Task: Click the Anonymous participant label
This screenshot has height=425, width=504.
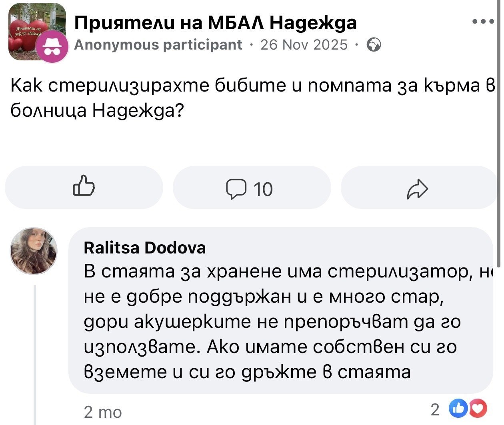Action: [158, 45]
